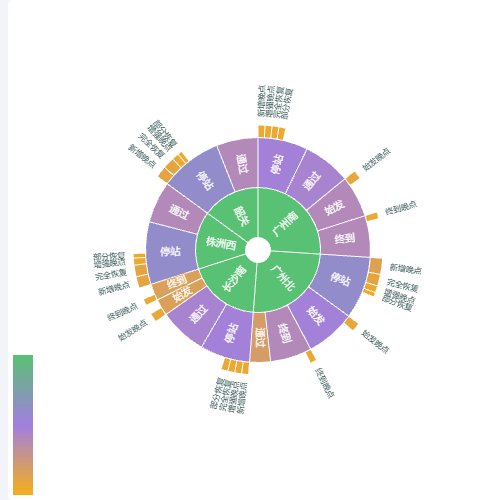Click the 终到 segment under 广州南
This screenshot has width=500, height=500.
(345, 237)
